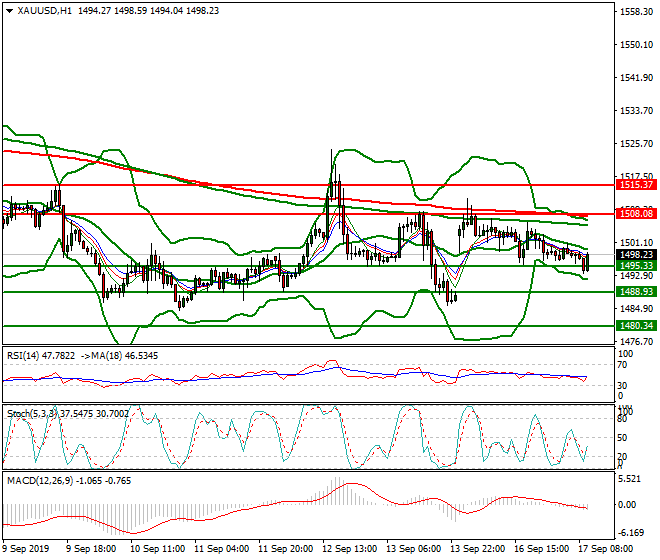Click the current price label 1498.23
The width and height of the screenshot is (660, 560).
(636, 254)
